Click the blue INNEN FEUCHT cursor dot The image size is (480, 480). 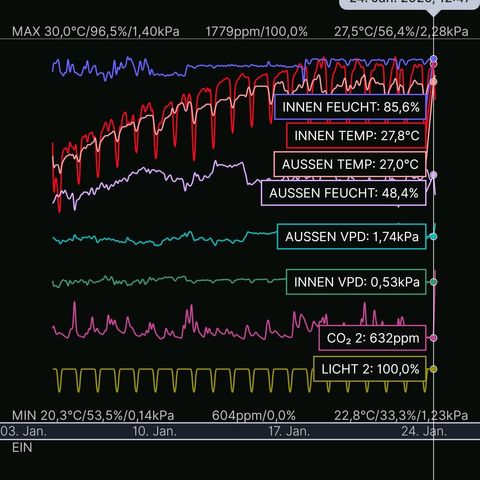[433, 59]
